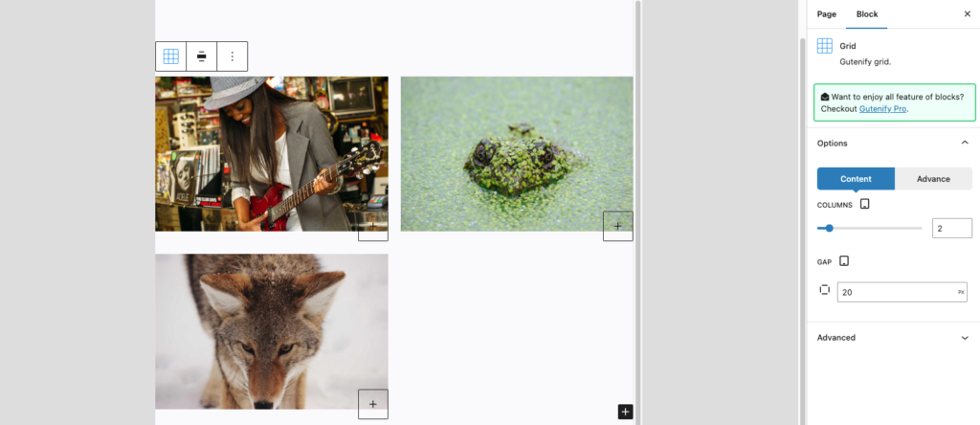Focus the columns number field
This screenshot has width=980, height=425.
coord(952,228)
